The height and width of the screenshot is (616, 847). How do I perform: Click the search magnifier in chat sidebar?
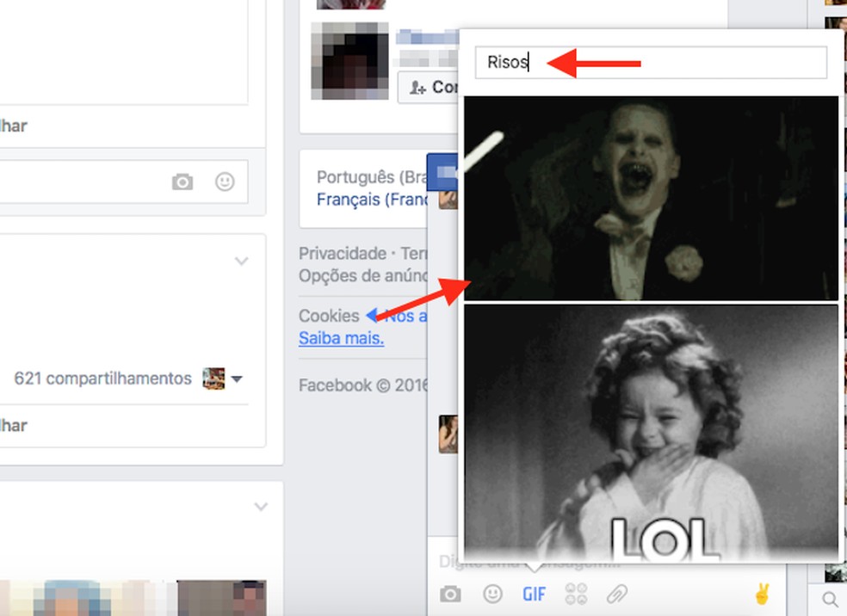pos(829,600)
